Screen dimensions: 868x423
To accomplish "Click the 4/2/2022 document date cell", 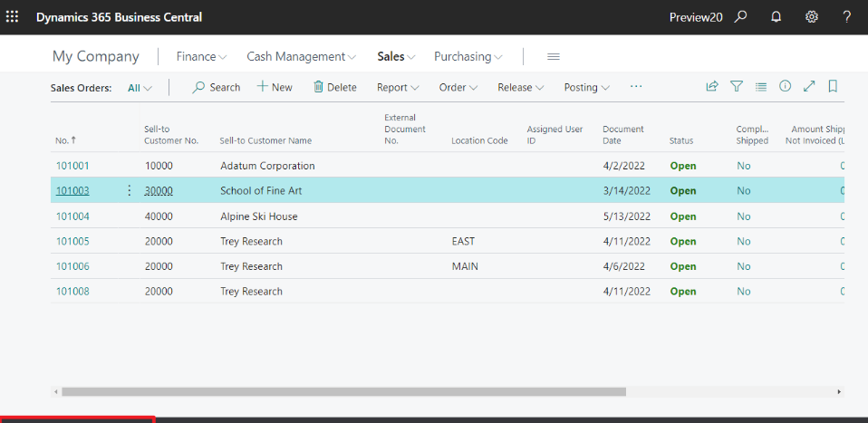I will pyautogui.click(x=624, y=166).
